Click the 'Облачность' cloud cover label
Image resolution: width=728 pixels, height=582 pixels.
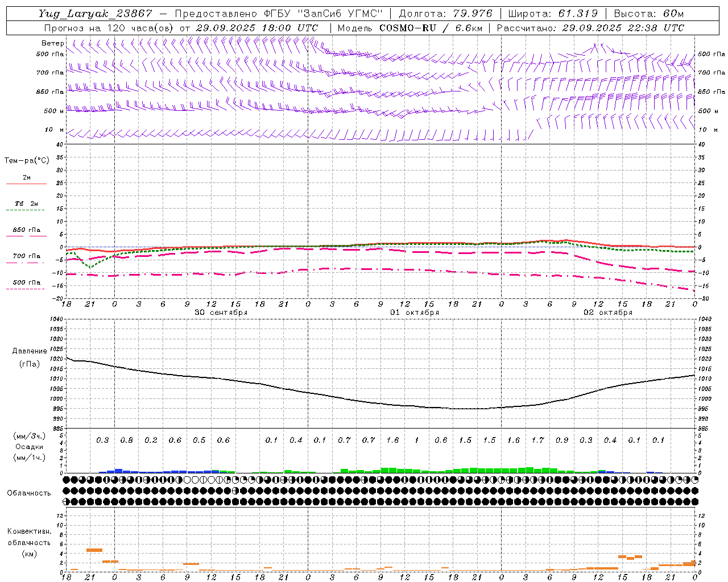point(29,493)
